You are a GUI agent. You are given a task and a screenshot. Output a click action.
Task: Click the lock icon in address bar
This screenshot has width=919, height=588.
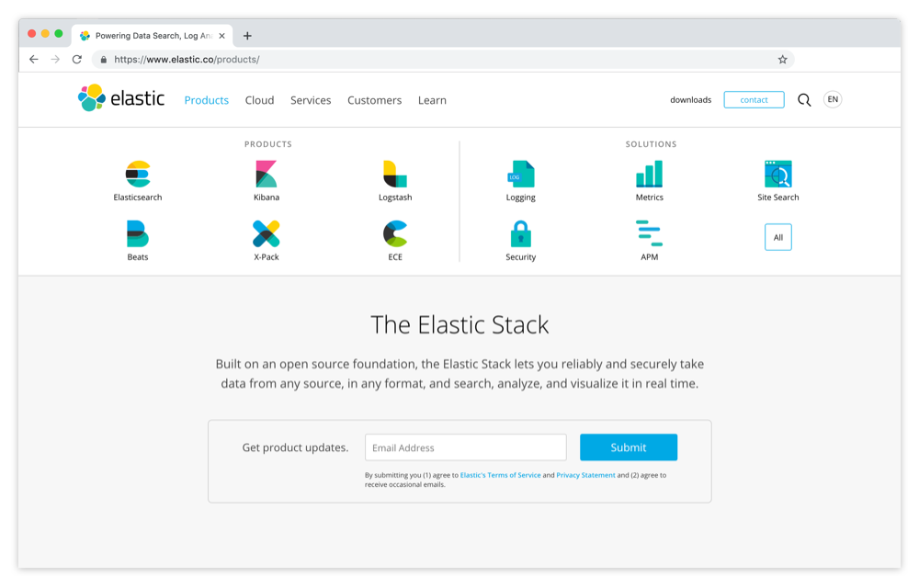click(104, 59)
